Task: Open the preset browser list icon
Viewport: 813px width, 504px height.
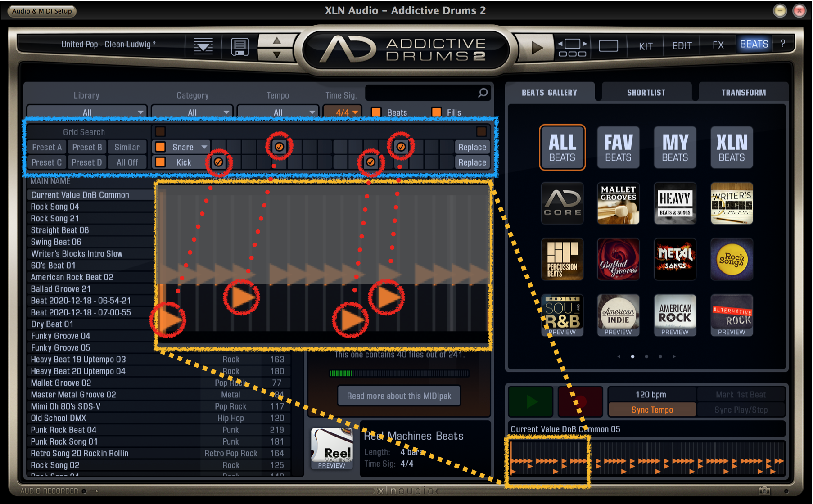Action: 203,46
